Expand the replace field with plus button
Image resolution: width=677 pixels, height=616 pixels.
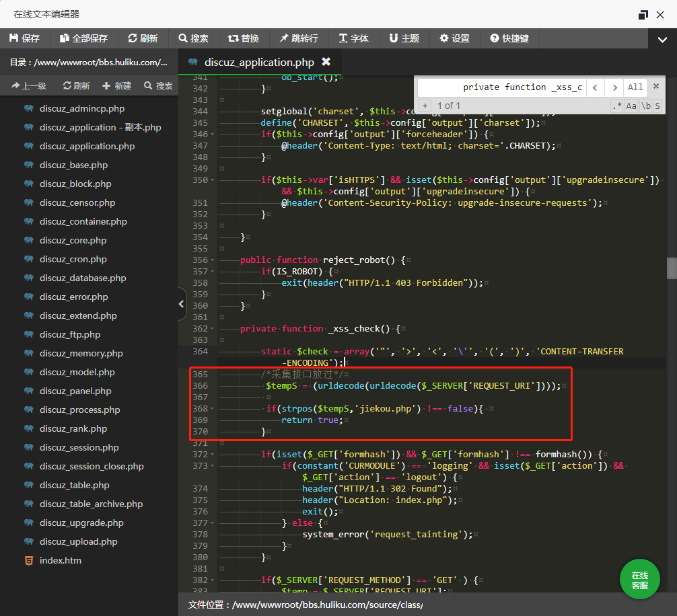[x=425, y=106]
